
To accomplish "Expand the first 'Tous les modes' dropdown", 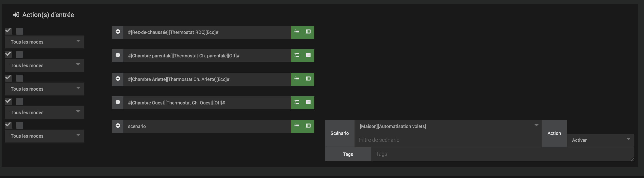I will [x=45, y=42].
